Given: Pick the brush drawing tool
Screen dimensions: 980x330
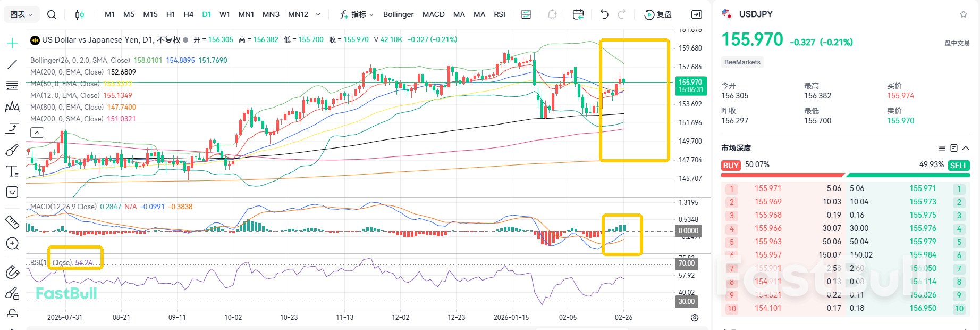Looking at the screenshot, I should [x=12, y=151].
